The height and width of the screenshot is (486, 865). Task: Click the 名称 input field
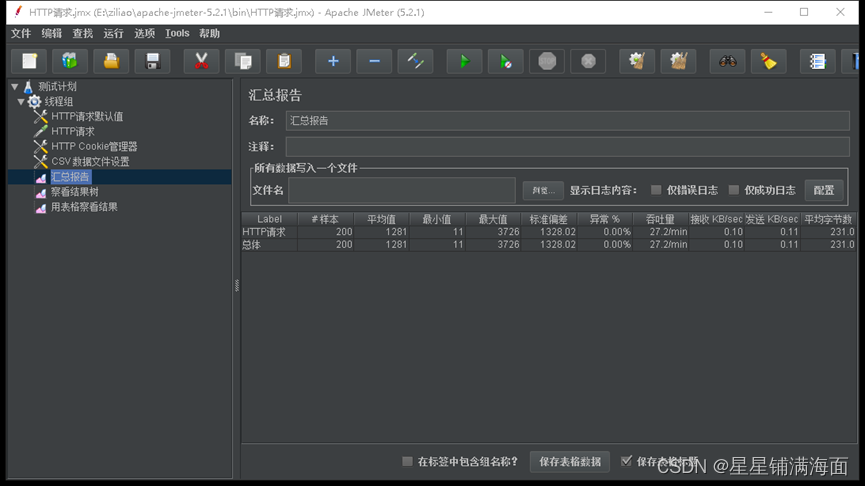click(x=568, y=121)
